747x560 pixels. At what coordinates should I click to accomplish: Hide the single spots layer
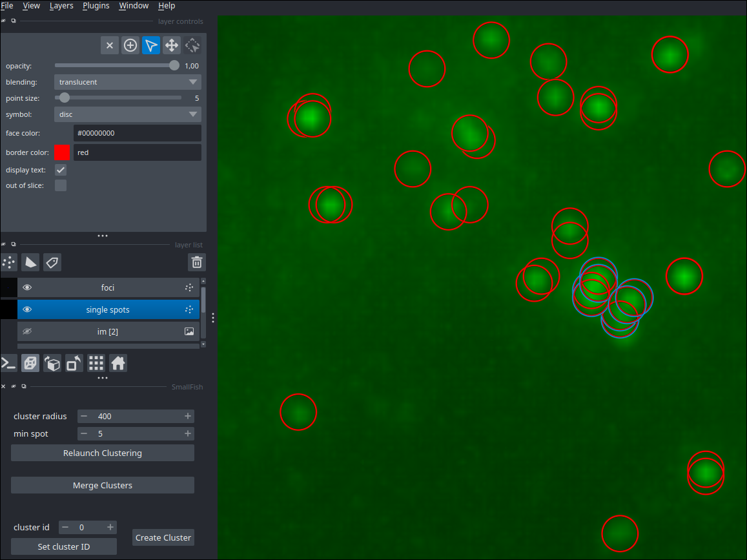[x=27, y=309]
